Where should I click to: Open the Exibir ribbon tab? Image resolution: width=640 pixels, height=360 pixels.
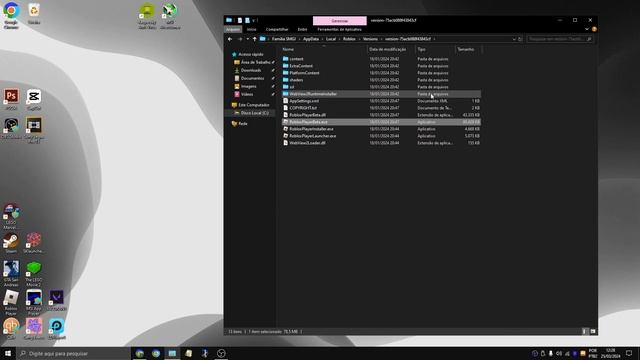(302, 29)
